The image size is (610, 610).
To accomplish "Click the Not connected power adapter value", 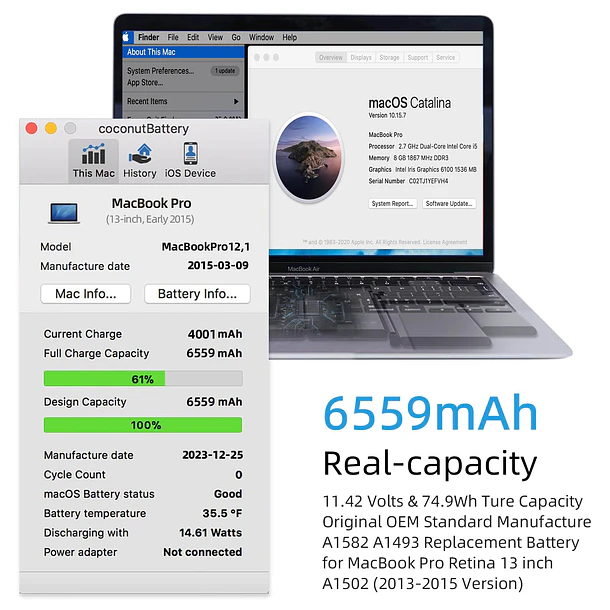I will (x=203, y=552).
